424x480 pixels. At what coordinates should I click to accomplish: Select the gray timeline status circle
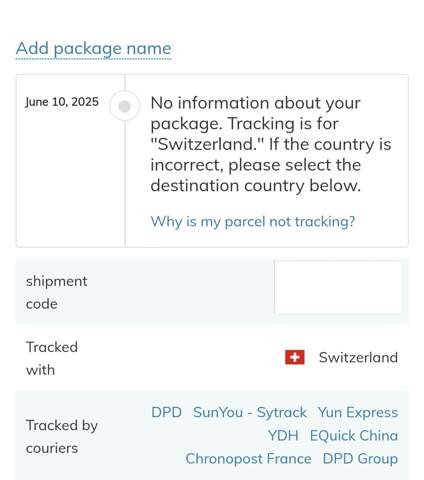click(125, 106)
